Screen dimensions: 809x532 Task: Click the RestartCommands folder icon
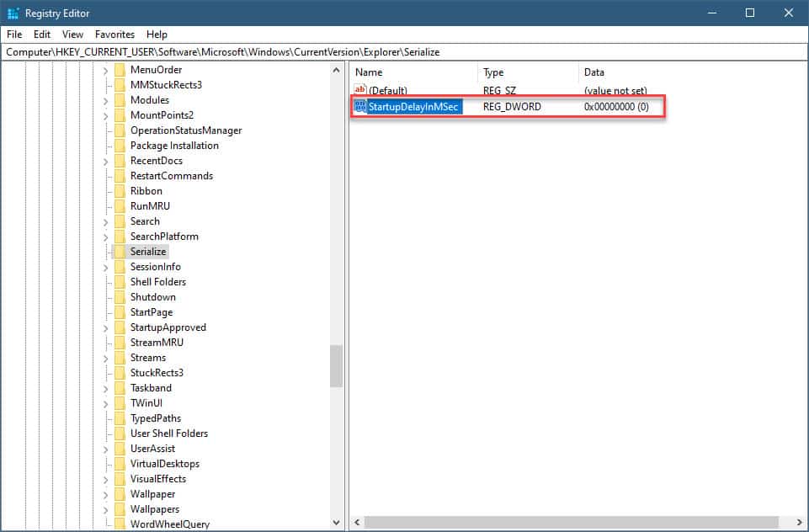tap(120, 176)
